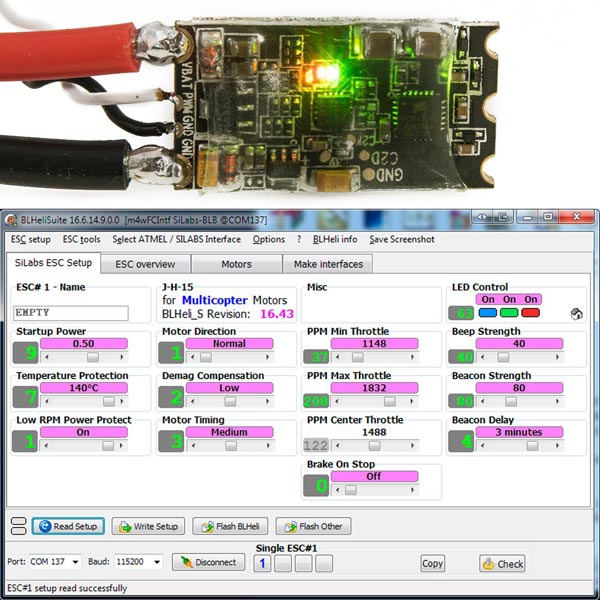
Task: Click the Check button
Action: (502, 564)
